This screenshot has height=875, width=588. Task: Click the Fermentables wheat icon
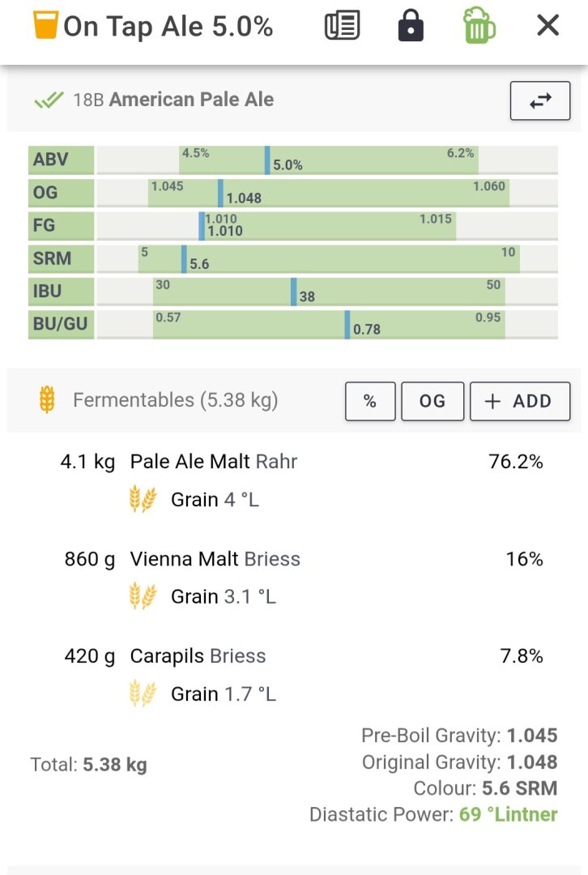[48, 399]
